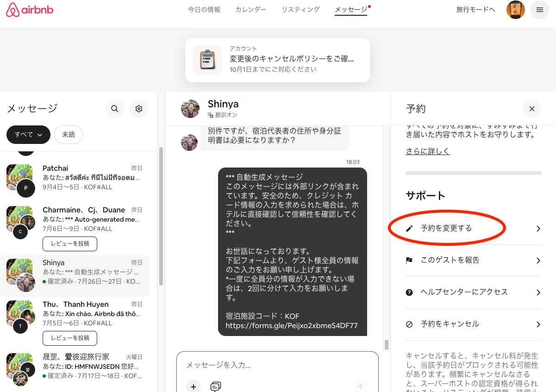Viewport: 556px width, 392px height.
Task: Click the メッセージを入力 text field
Action: (x=277, y=365)
